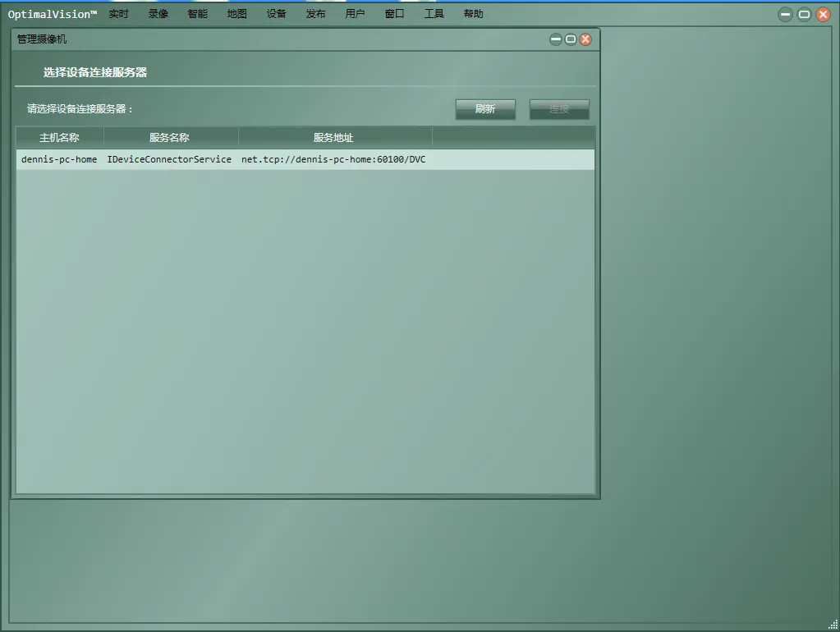Sort by 服务名称 column header
Viewport: 840px width, 632px height.
(x=170, y=138)
